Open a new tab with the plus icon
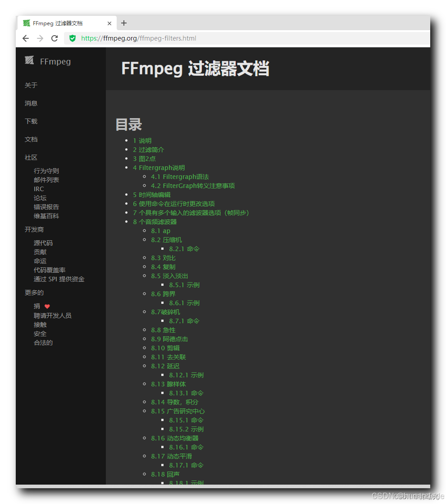This screenshot has height=504, width=446. [x=124, y=23]
